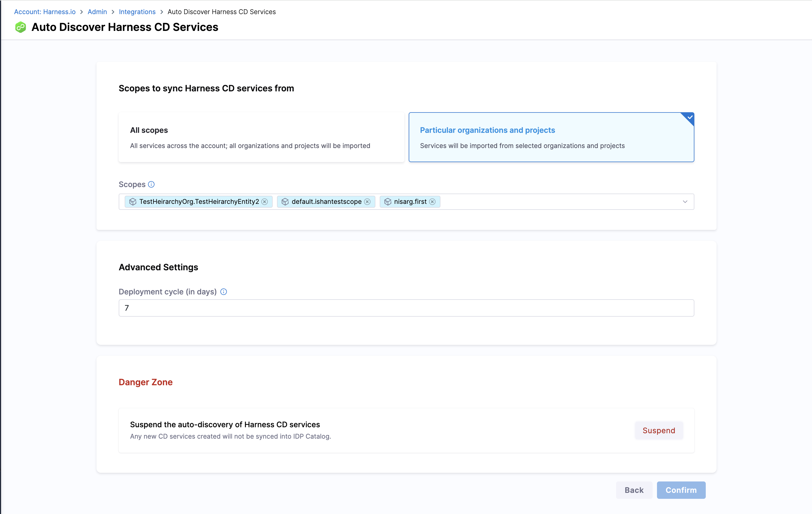Click the cube icon on the nisarg.first tag
This screenshot has width=812, height=514.
point(388,202)
